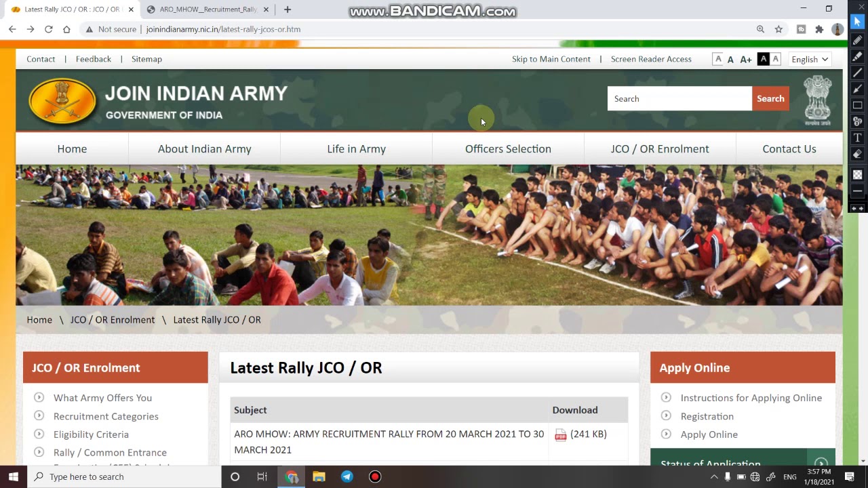
Task: Click the Chrome address bar URL
Action: [223, 29]
